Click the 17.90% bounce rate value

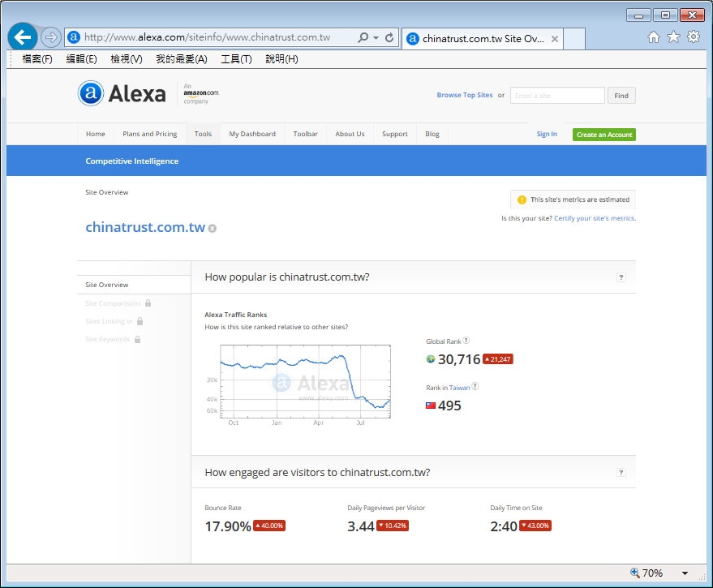click(228, 526)
